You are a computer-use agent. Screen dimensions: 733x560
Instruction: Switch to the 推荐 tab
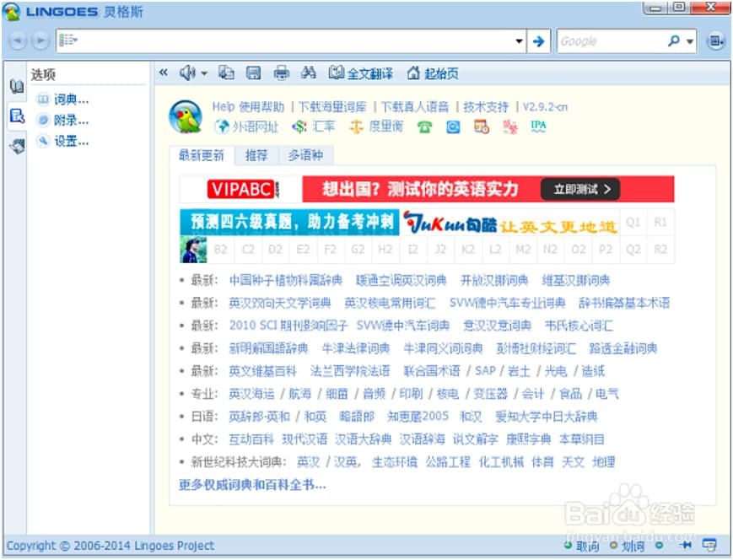(256, 155)
